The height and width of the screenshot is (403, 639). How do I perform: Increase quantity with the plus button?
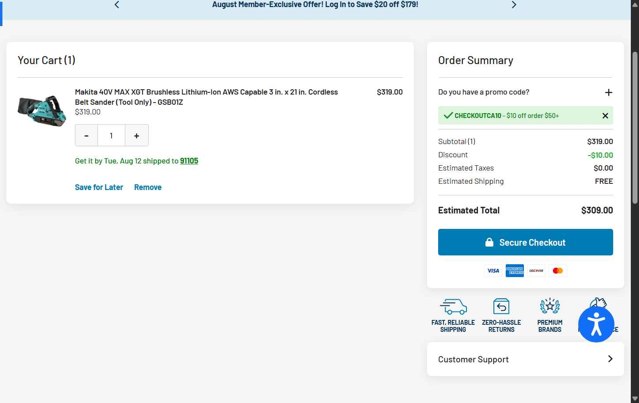tap(137, 136)
